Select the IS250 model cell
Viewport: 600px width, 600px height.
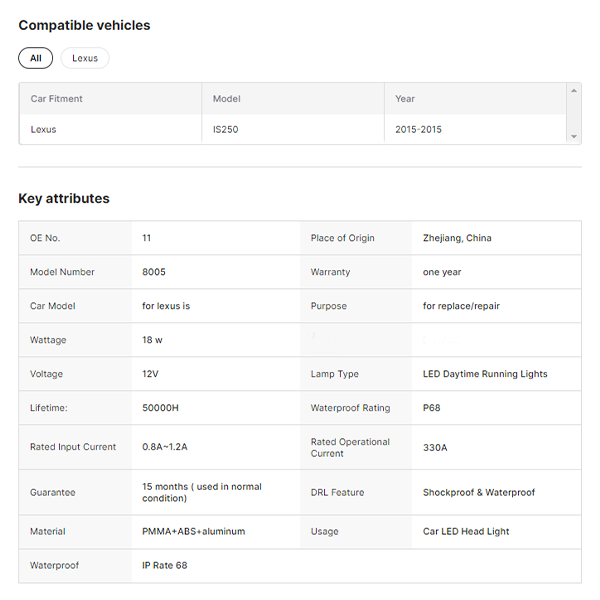(x=228, y=129)
